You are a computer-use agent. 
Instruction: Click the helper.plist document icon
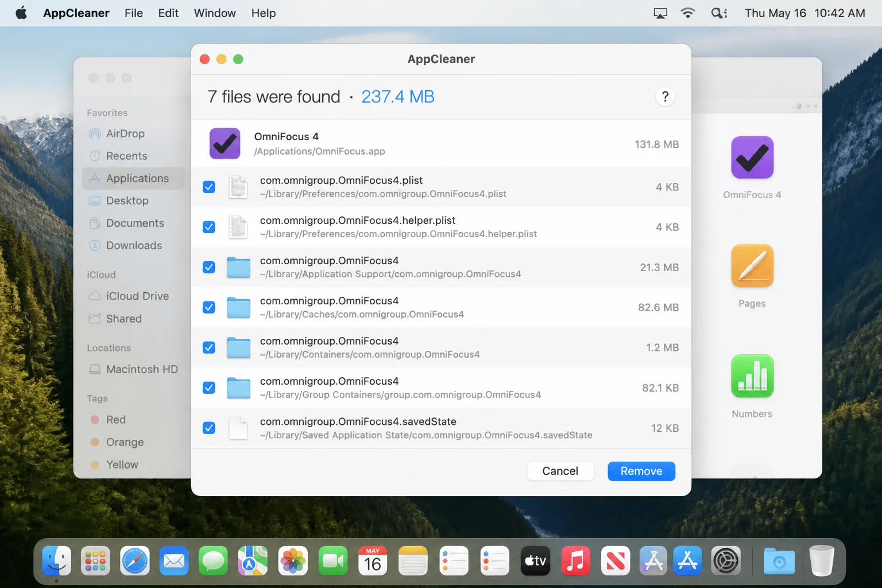click(238, 227)
